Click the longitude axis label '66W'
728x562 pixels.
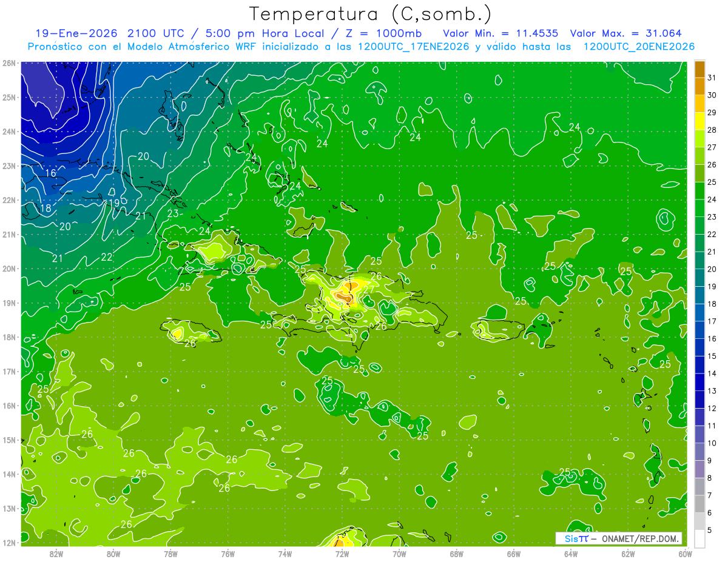[514, 554]
